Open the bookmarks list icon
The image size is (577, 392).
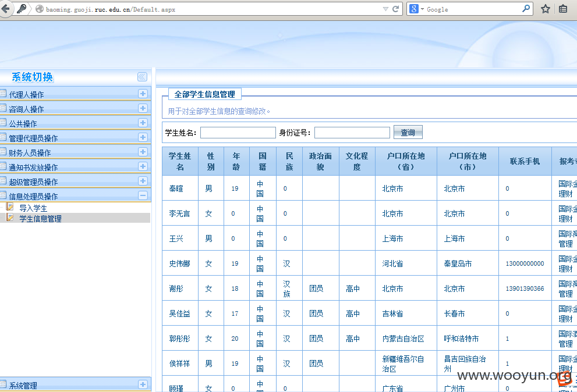coord(563,9)
